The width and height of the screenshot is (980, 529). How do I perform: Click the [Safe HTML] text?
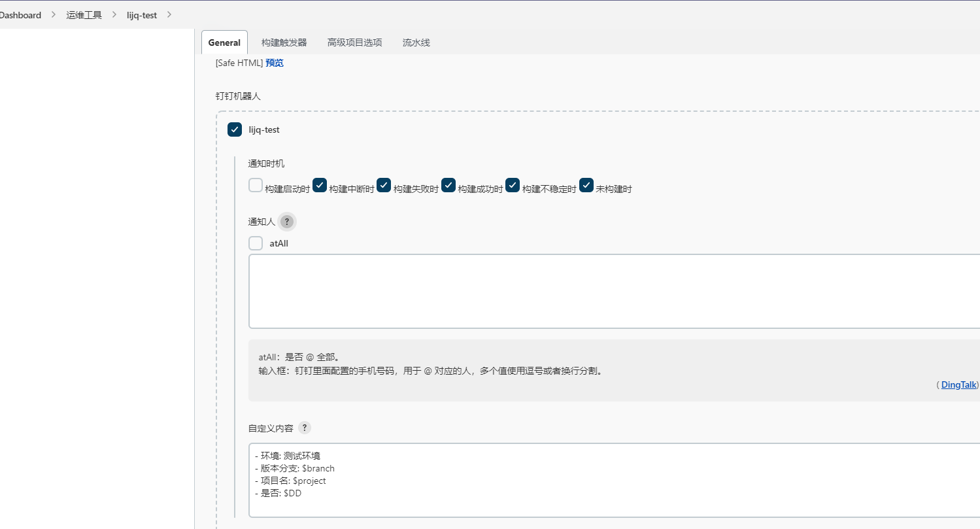[x=239, y=63]
